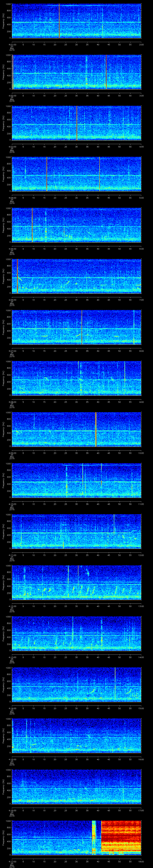Click the 4:04:00 start time label
Screen dimensions: 153x868
pos(12,198)
